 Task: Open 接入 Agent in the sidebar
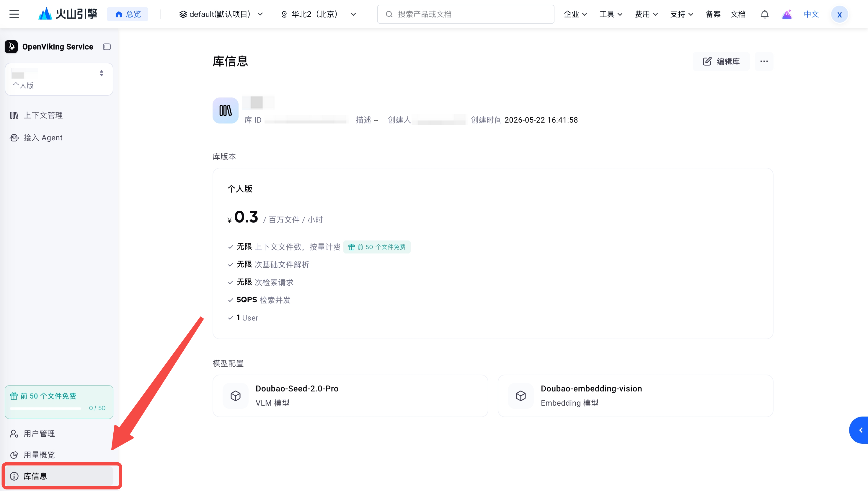point(59,138)
